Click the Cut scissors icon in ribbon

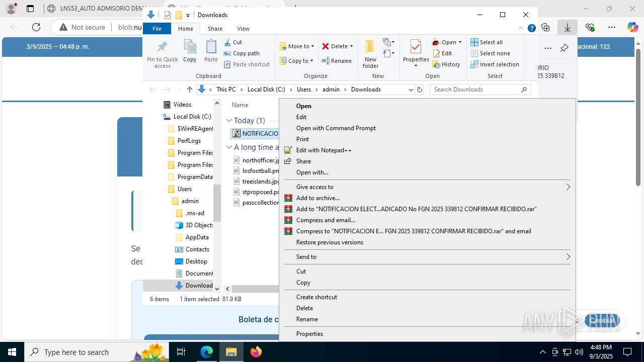point(227,42)
